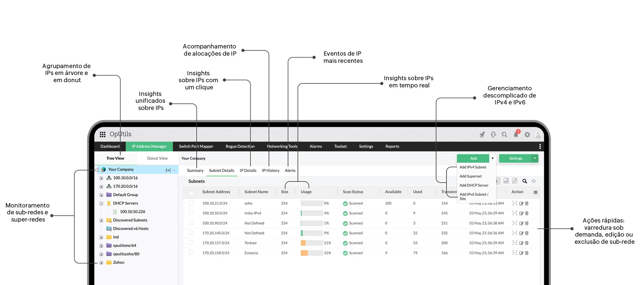Image resolution: width=644 pixels, height=285 pixels.
Task: Export subnets as CSV
Action: click(x=506, y=181)
